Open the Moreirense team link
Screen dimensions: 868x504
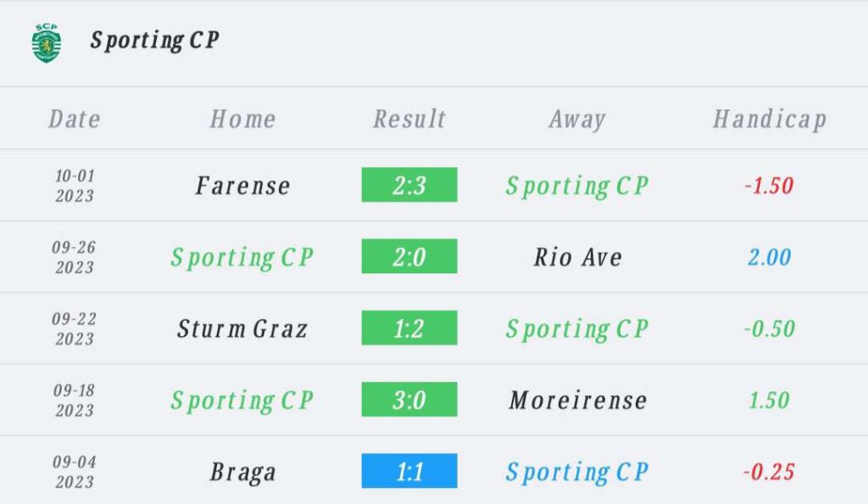click(x=578, y=400)
